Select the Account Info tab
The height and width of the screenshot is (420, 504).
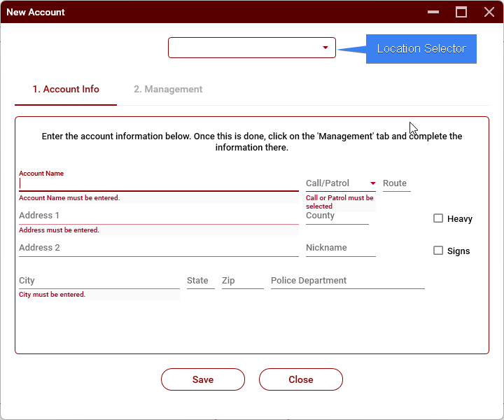tap(66, 90)
